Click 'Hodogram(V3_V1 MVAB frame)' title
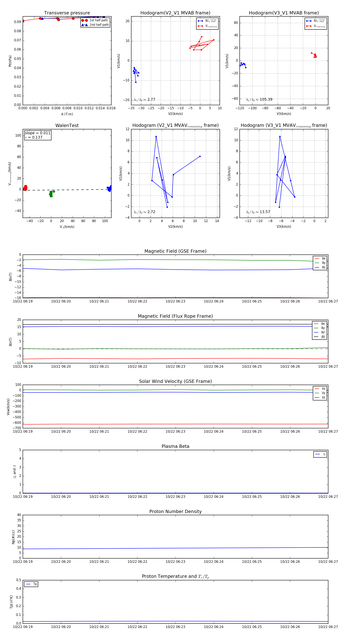 point(284,13)
